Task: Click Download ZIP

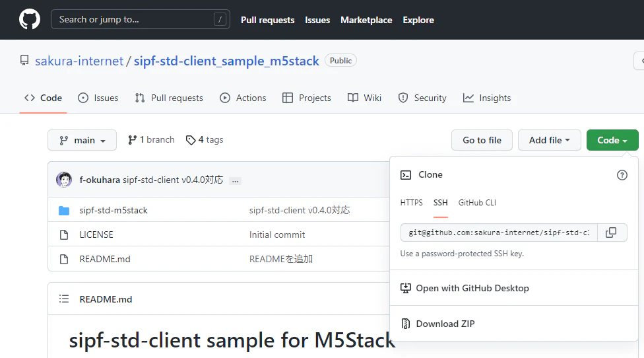Action: pos(445,324)
